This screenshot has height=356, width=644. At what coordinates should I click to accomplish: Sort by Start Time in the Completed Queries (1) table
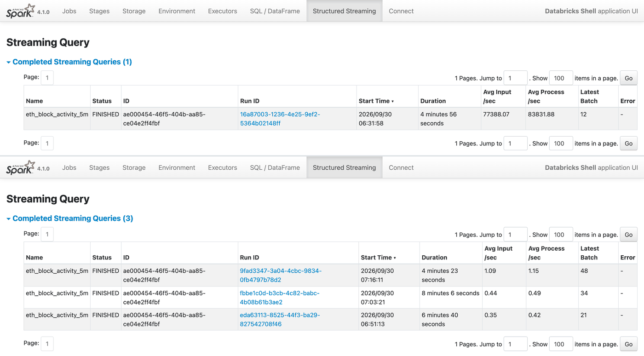point(376,101)
